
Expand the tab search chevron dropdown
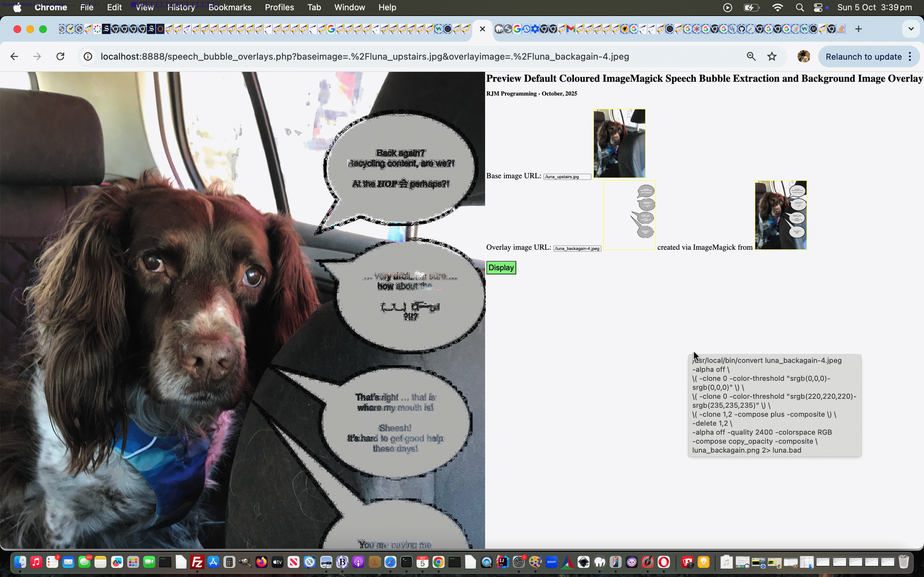click(x=911, y=29)
